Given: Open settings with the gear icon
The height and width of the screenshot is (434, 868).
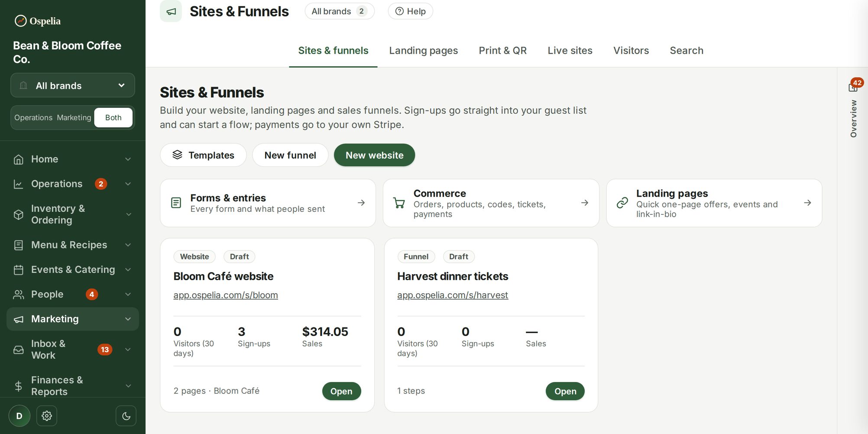Looking at the screenshot, I should pos(47,416).
